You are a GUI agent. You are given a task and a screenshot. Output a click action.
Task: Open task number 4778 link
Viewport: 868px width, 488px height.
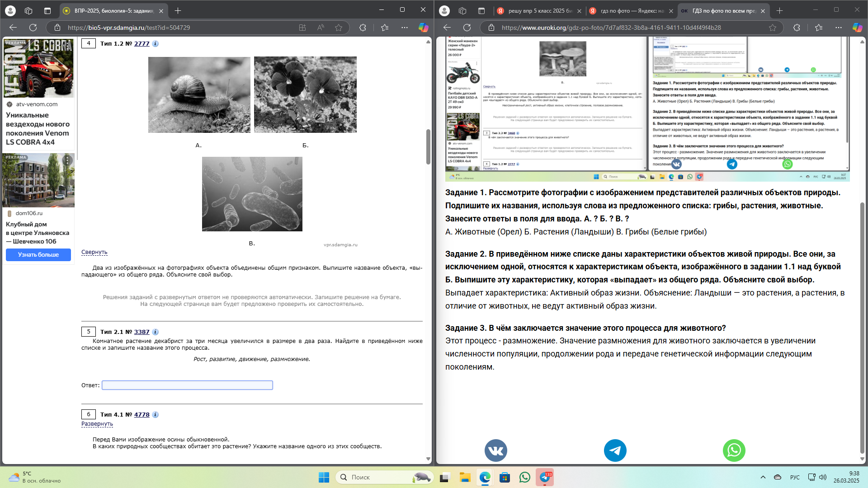coord(142,415)
